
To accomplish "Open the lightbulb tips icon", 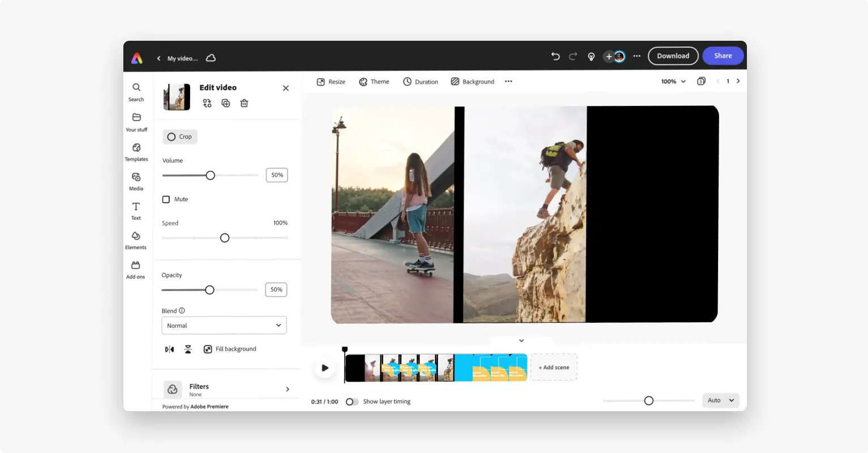I will tap(591, 57).
